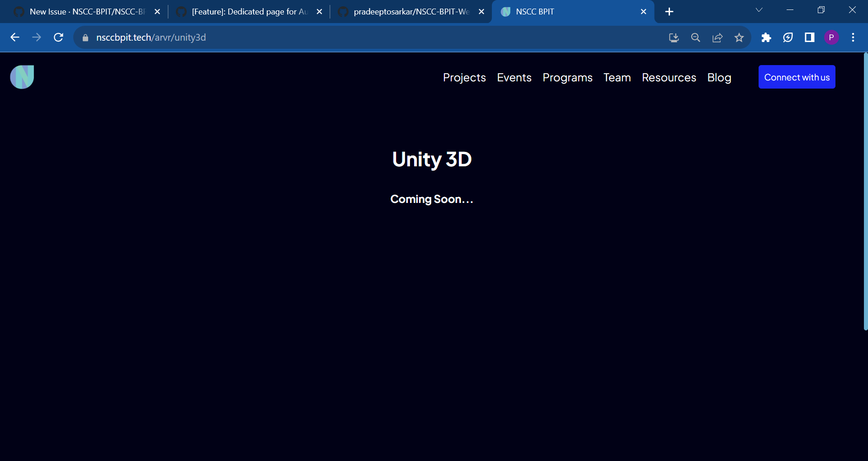
Task: Open the battery saver leaf icon
Action: pyautogui.click(x=788, y=38)
